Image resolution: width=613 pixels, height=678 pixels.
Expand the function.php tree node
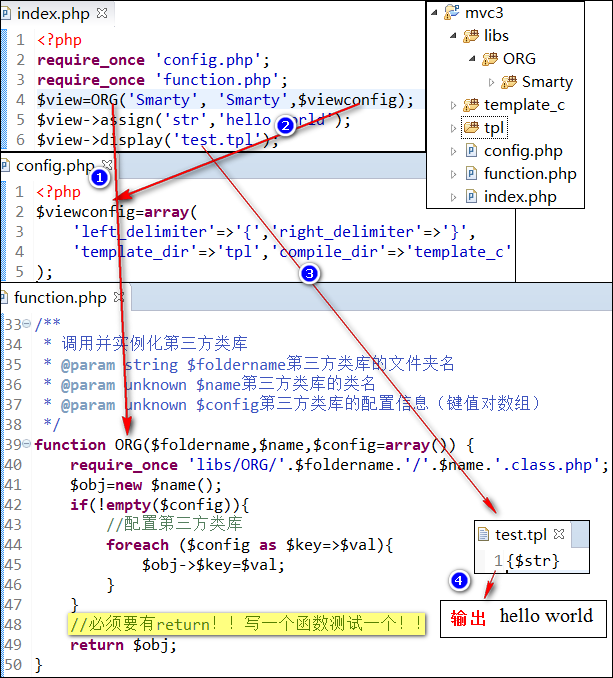[453, 174]
